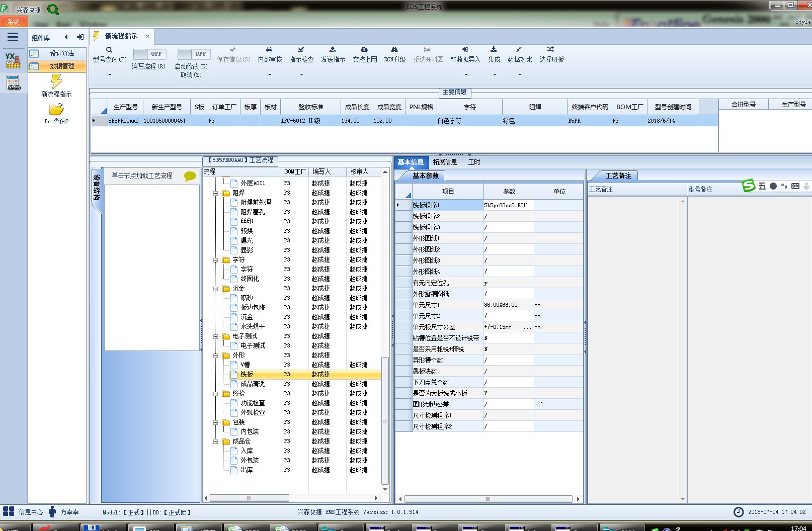The width and height of the screenshot is (812, 531).
Task: Collapse the 电子测试 folder node
Action: coord(216,336)
